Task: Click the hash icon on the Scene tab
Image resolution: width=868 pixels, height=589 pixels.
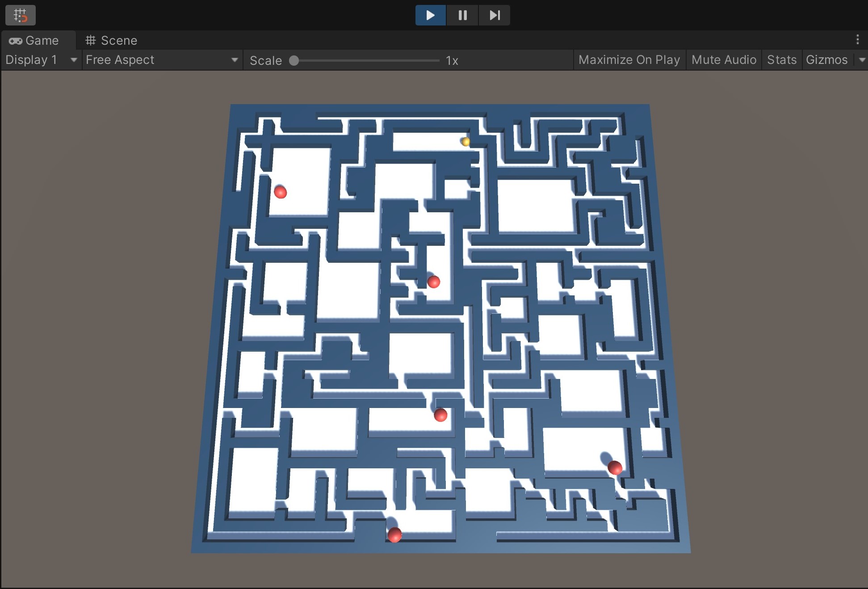Action: 91,40
